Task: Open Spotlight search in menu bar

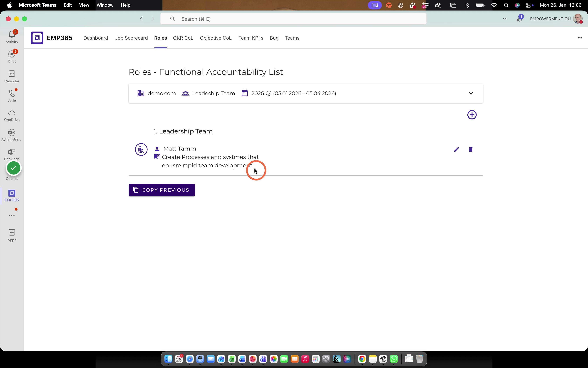Action: 506,5
